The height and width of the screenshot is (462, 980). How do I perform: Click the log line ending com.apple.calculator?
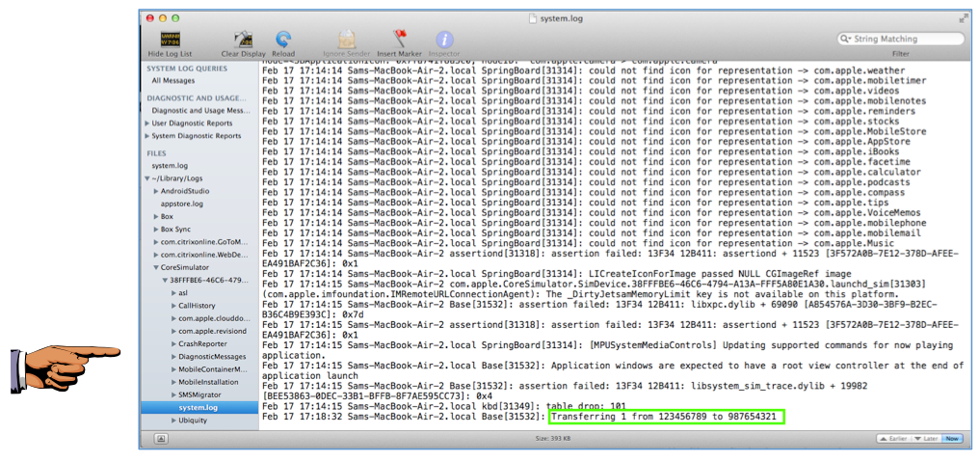pyautogui.click(x=592, y=172)
